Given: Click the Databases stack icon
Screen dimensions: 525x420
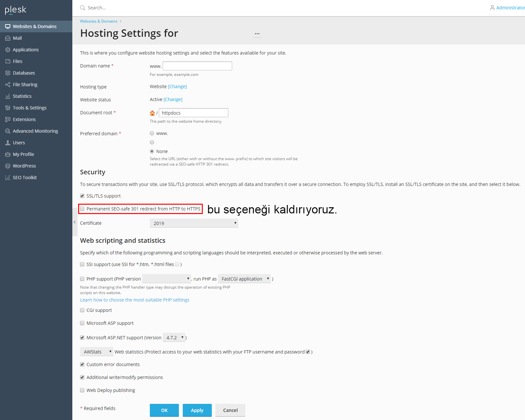Looking at the screenshot, I should pos(8,73).
